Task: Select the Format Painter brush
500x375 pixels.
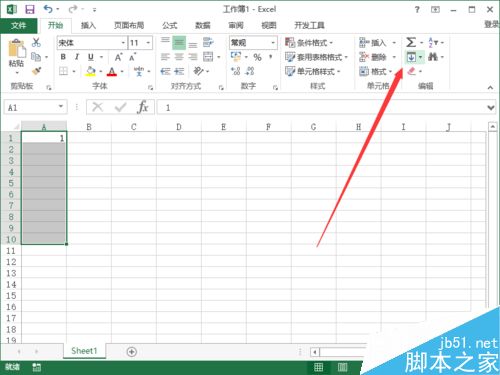Action: tap(36, 71)
